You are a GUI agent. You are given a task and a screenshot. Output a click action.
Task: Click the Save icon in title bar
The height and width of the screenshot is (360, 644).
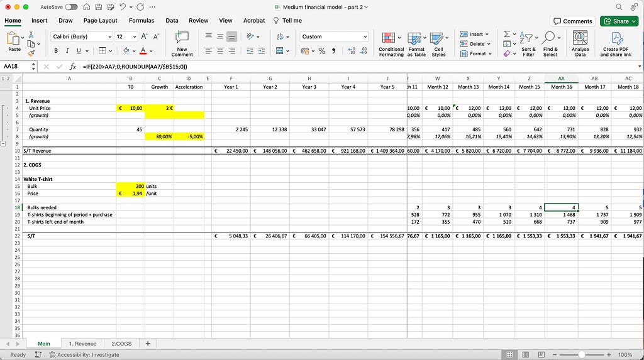coord(99,7)
